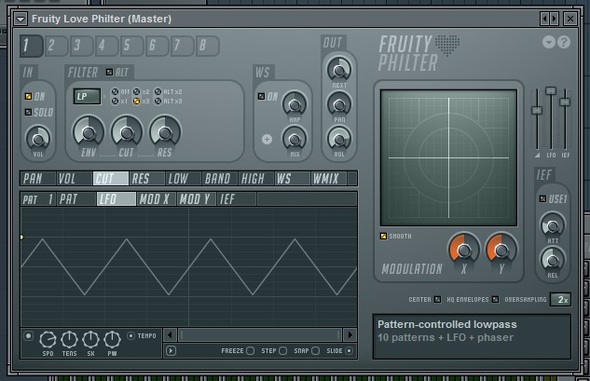Select the WMIX envelope target
This screenshot has height=381, width=590.
click(x=329, y=178)
